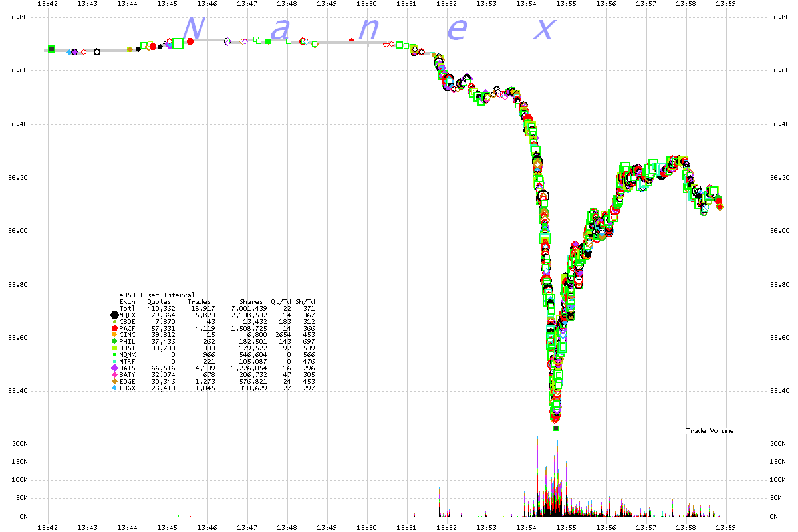Click the lime BOST square marker
The height and width of the screenshot is (532, 798).
[114, 348]
